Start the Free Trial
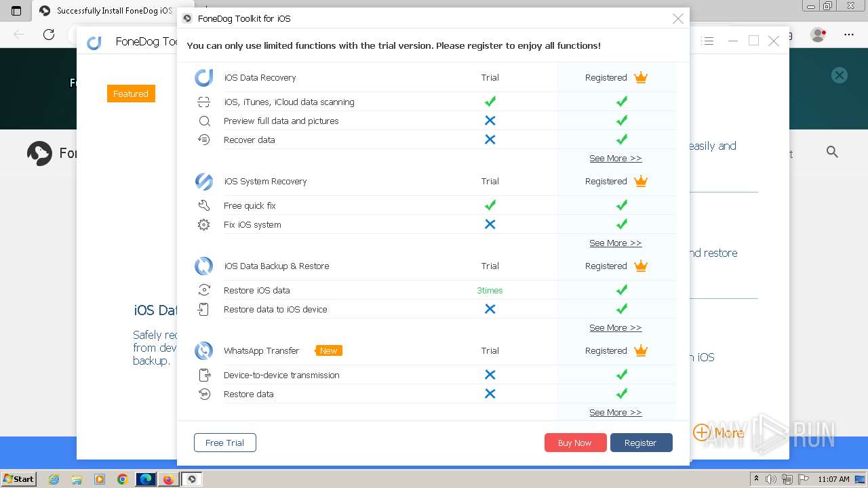Viewport: 868px width, 488px height. pyautogui.click(x=224, y=443)
